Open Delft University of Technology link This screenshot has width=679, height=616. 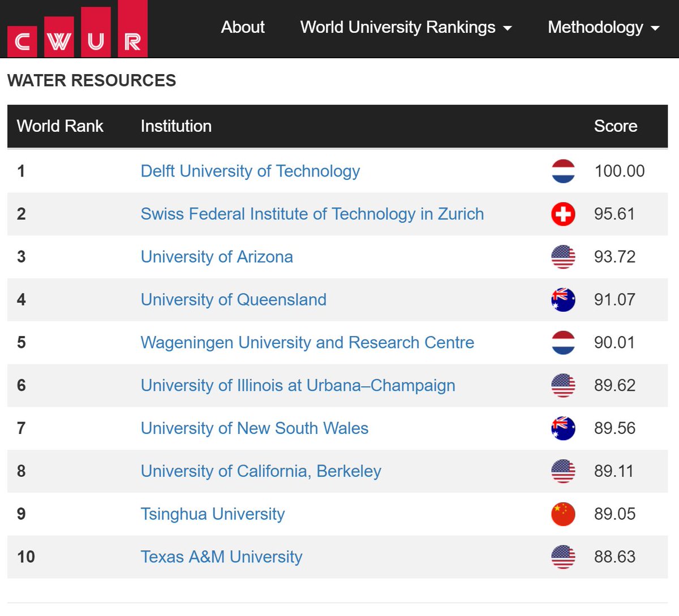click(x=250, y=171)
